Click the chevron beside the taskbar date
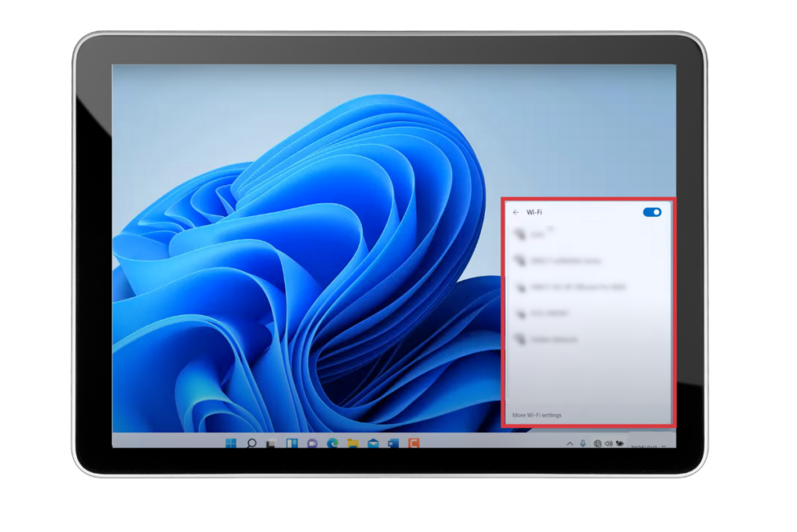797x532 pixels. tap(662, 446)
